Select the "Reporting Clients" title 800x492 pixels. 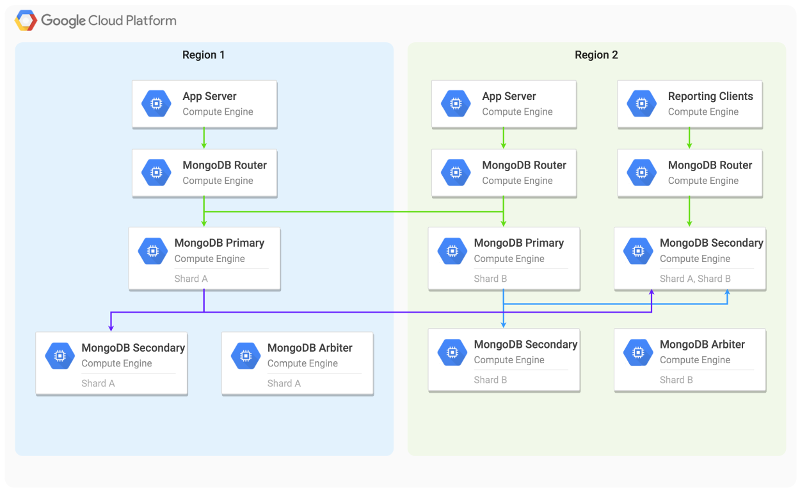(x=710, y=96)
